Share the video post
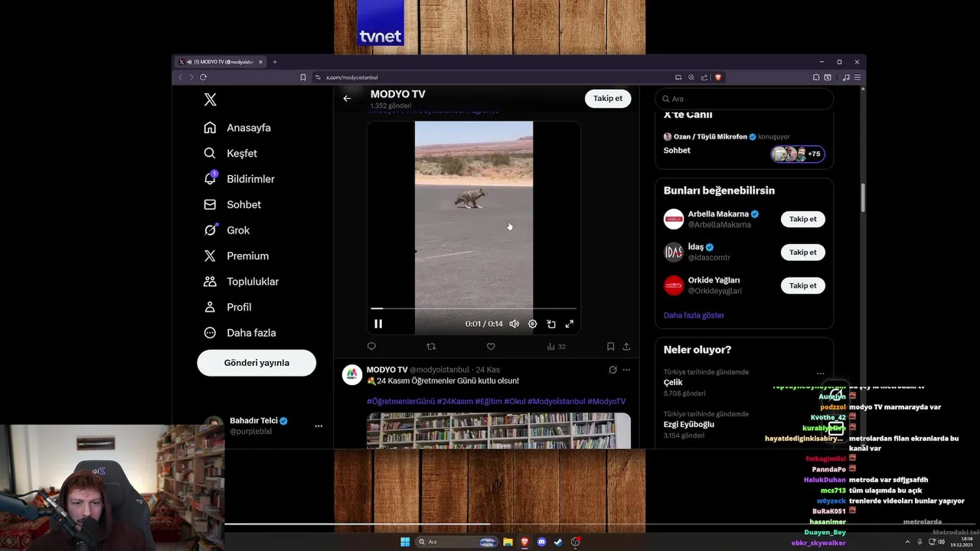Image resolution: width=980 pixels, height=551 pixels. [626, 347]
